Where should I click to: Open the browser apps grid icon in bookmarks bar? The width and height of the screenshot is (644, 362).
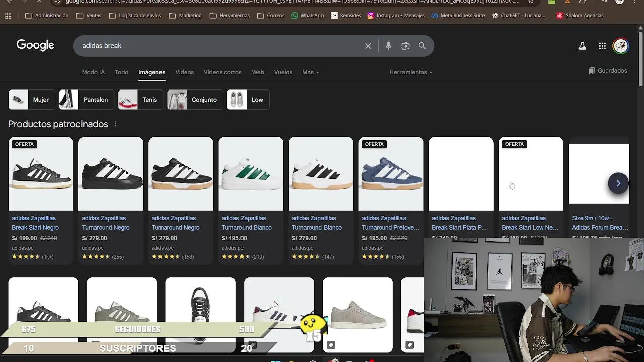pos(8,16)
